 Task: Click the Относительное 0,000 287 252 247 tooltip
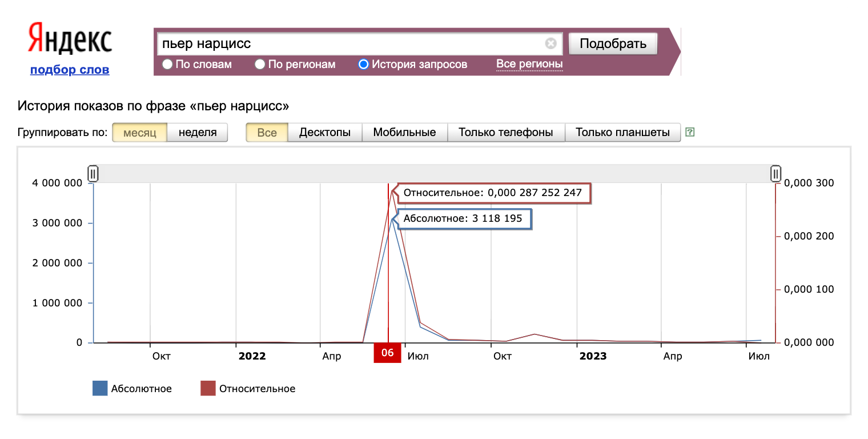493,193
